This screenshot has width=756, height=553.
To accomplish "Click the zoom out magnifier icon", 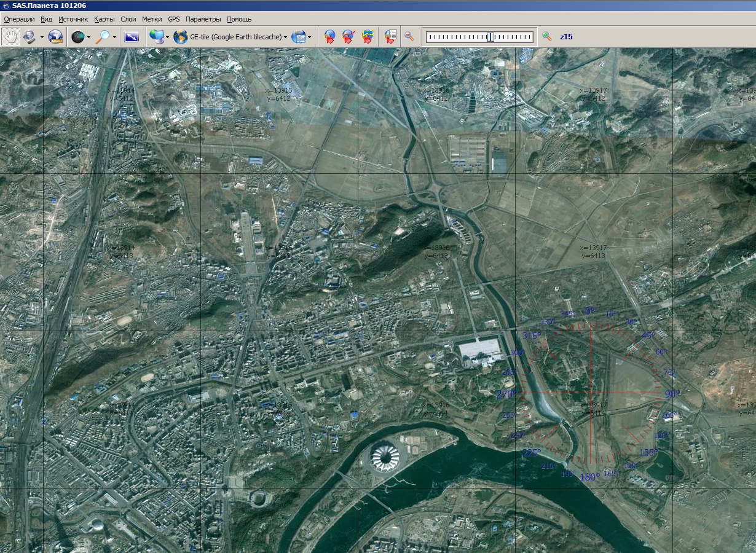I will pos(409,37).
